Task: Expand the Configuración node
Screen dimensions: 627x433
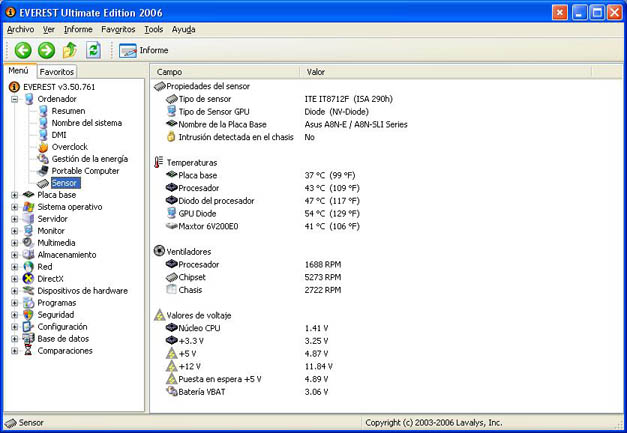Action: [14, 327]
